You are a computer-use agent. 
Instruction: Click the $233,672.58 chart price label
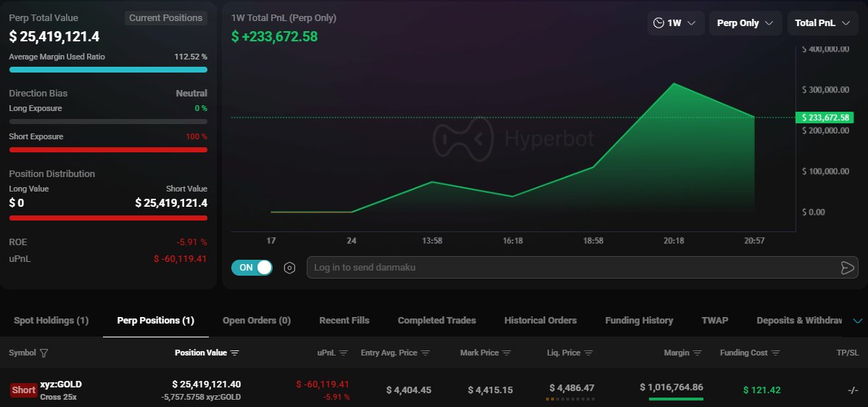pos(824,118)
